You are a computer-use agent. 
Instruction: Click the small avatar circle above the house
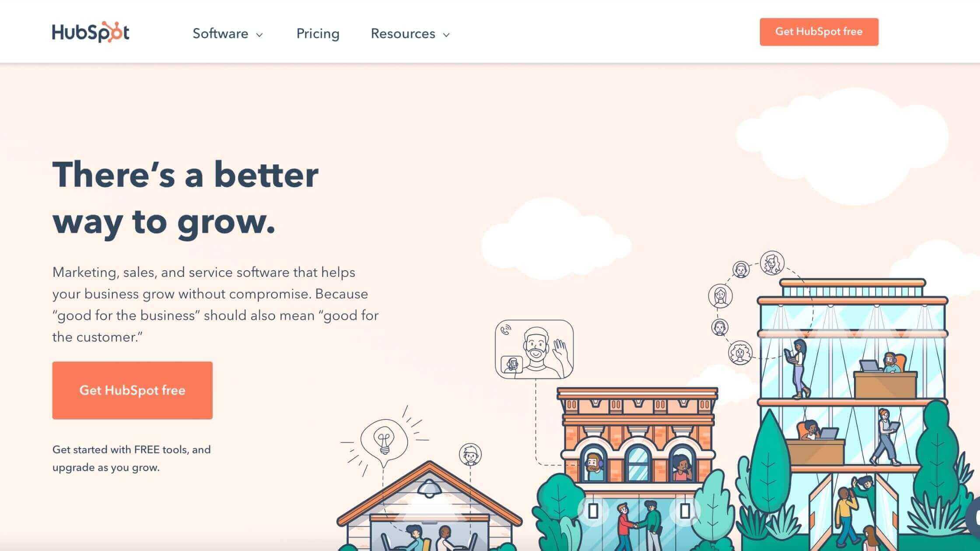(x=470, y=454)
